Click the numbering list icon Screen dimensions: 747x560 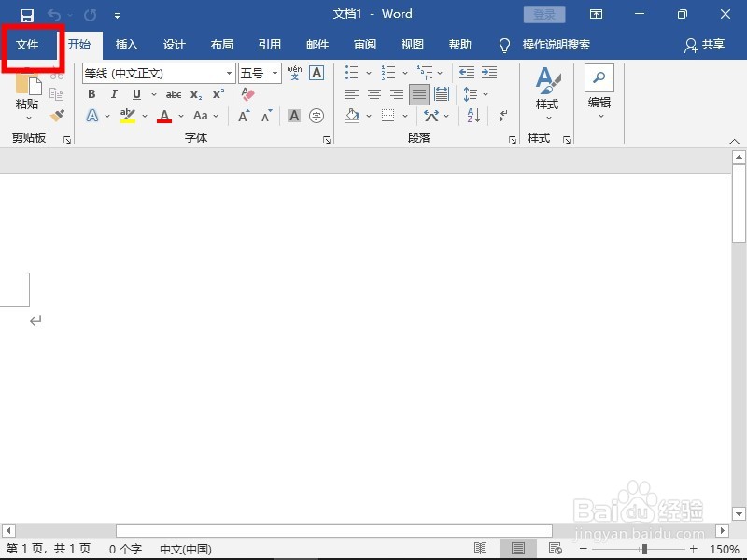388,73
